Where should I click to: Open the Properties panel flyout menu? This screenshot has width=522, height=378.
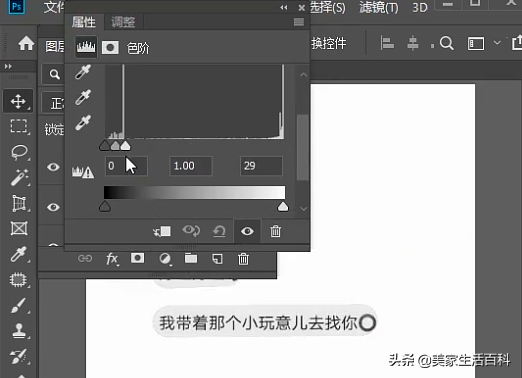point(299,22)
